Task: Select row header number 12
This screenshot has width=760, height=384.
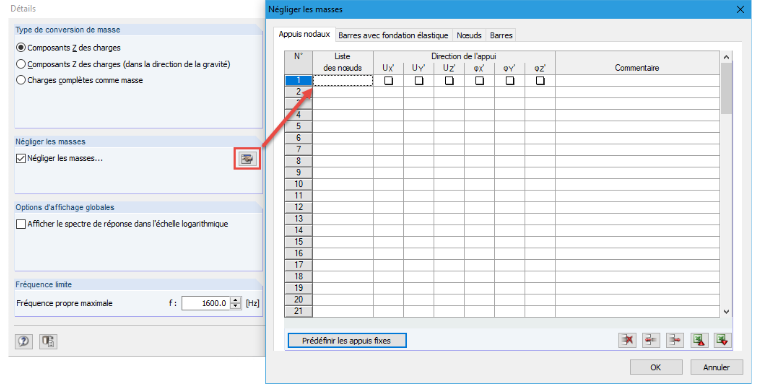Action: point(299,207)
